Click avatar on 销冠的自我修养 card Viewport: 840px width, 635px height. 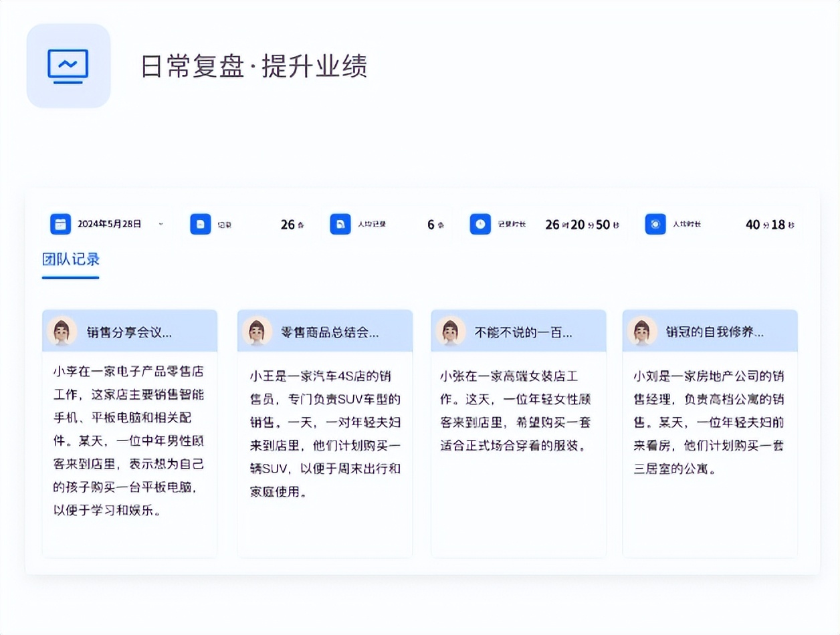[642, 331]
